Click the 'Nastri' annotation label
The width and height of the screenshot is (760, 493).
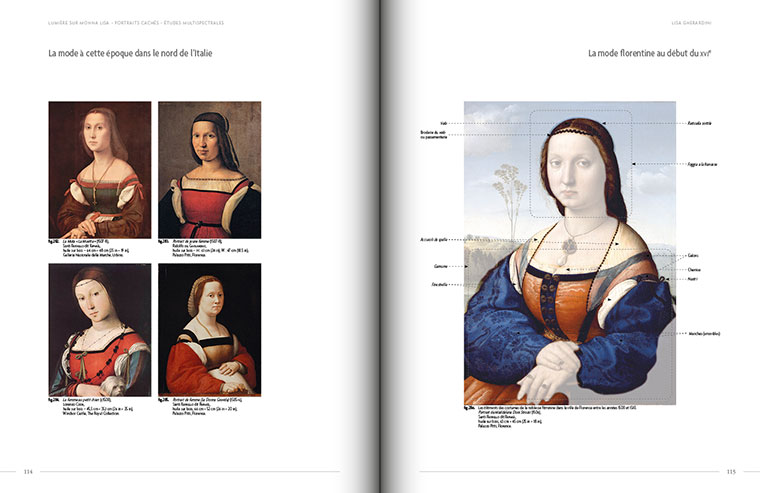692,279
